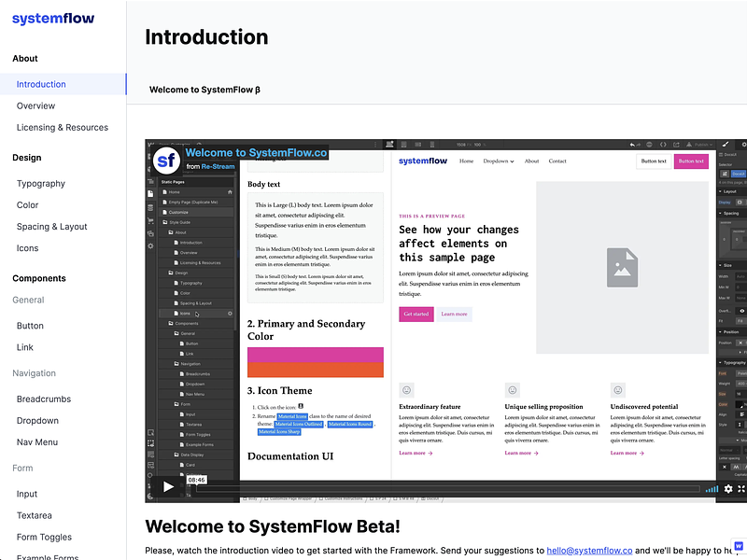The width and height of the screenshot is (747, 560).
Task: Open Spacing & Layout page
Action: pyautogui.click(x=52, y=227)
